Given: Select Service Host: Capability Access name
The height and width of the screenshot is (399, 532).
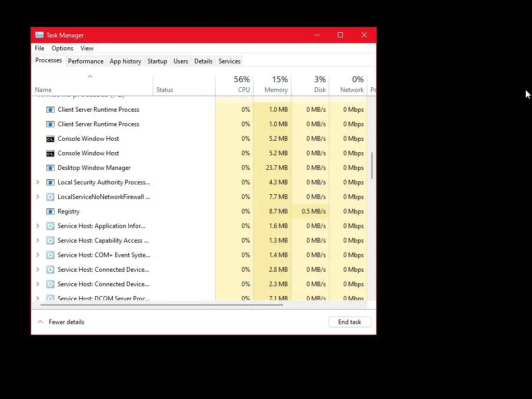Looking at the screenshot, I should coord(103,241).
